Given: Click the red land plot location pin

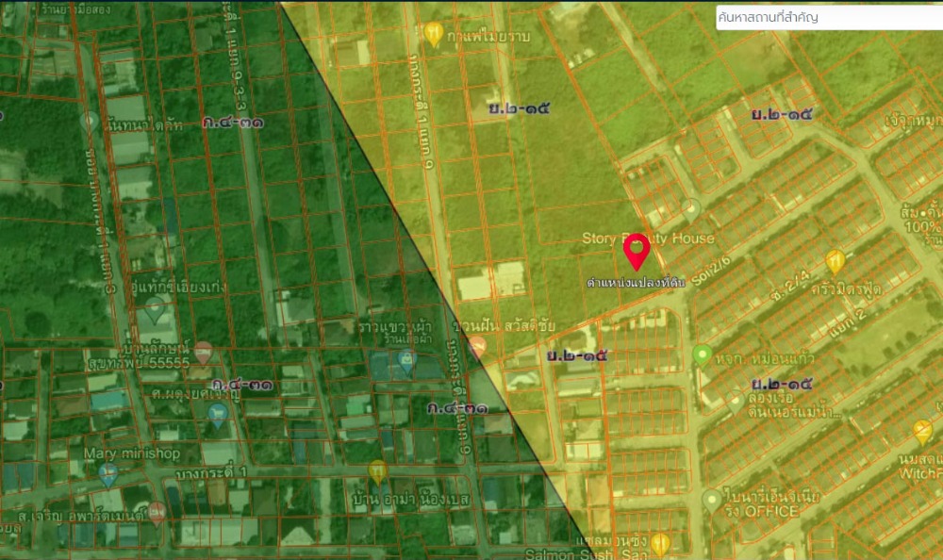Looking at the screenshot, I should [x=637, y=251].
